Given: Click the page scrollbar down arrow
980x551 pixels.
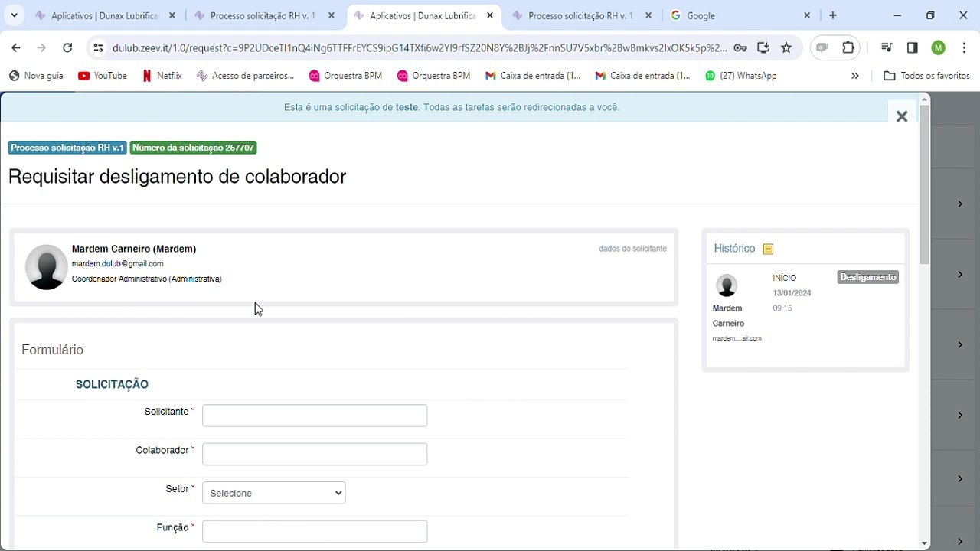Looking at the screenshot, I should (x=925, y=543).
